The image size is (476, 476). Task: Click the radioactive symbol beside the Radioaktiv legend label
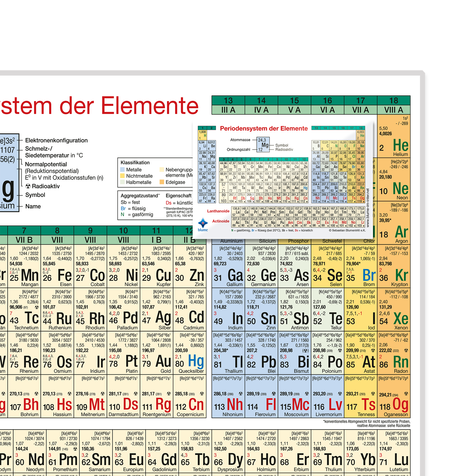coord(28,186)
